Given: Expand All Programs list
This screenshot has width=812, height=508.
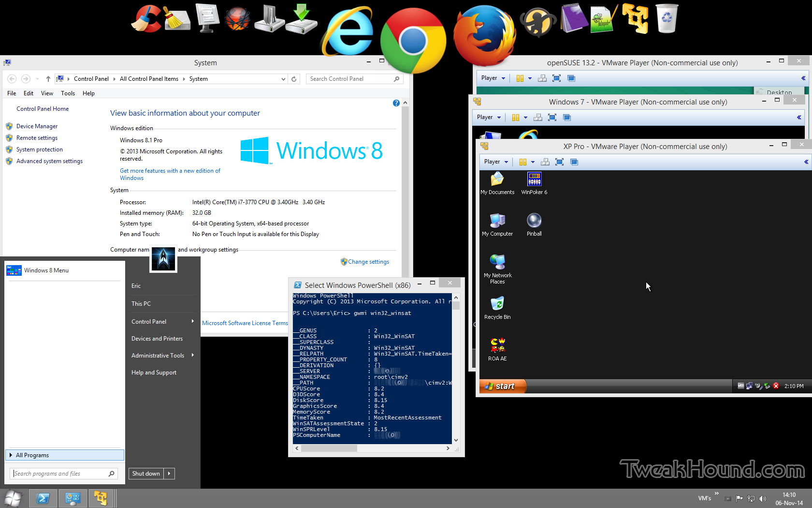Looking at the screenshot, I should (64, 455).
